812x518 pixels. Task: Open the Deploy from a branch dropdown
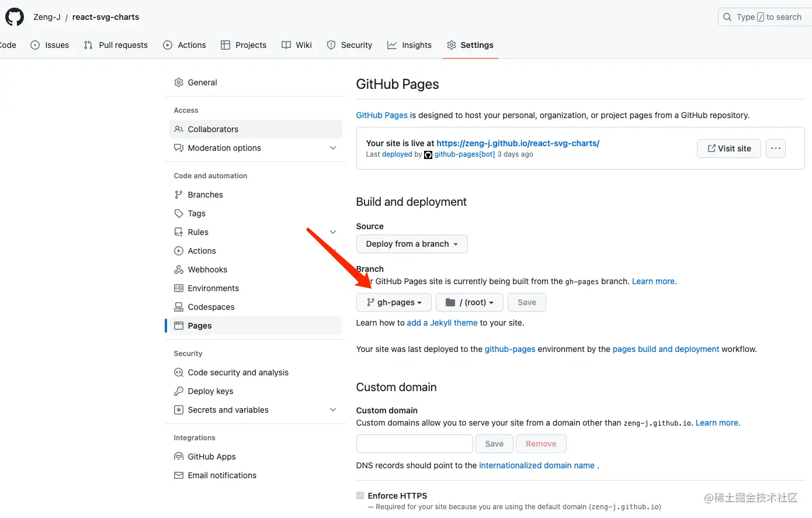click(412, 244)
